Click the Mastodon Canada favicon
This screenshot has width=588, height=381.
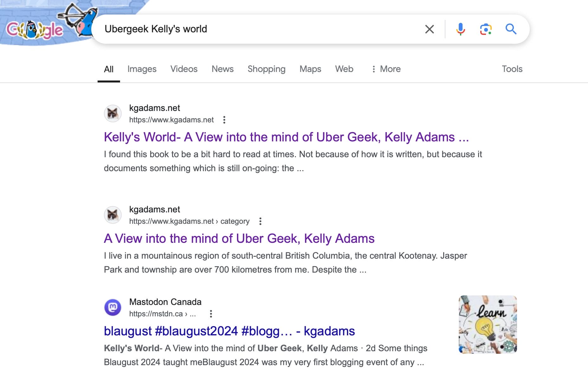113,307
